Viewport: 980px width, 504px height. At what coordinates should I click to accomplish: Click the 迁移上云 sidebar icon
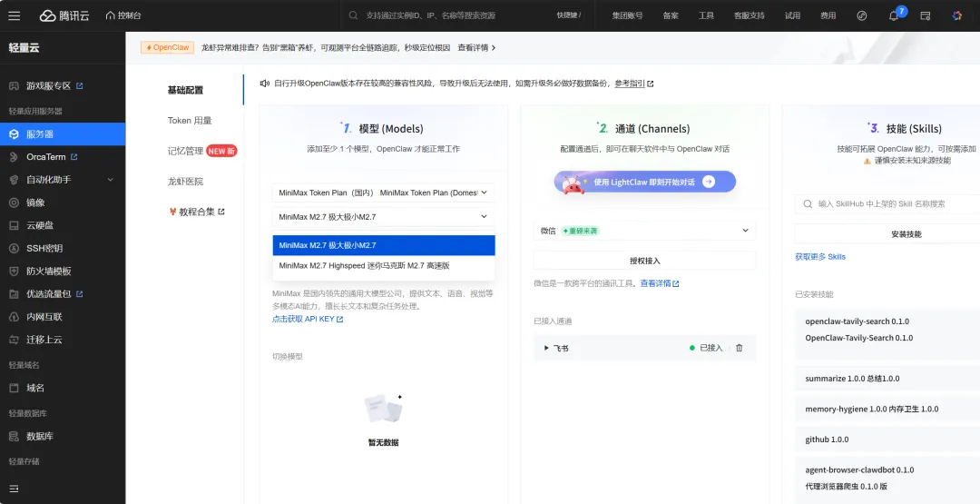(x=14, y=340)
